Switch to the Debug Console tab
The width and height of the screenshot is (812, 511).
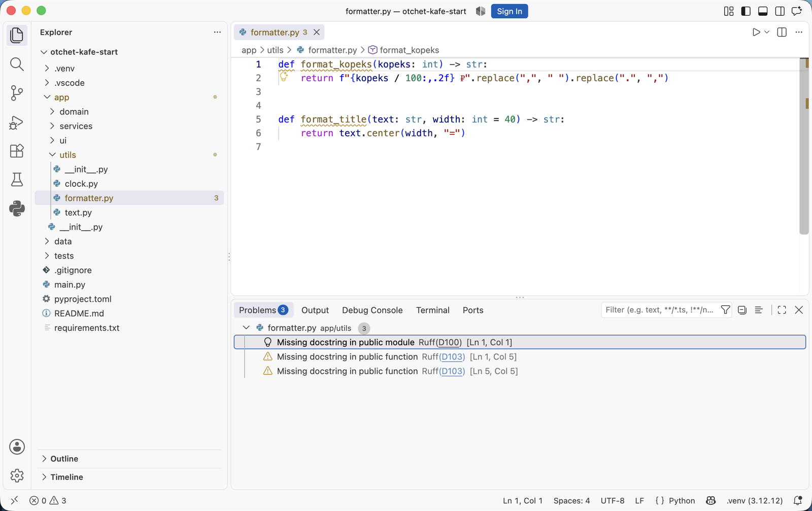372,310
